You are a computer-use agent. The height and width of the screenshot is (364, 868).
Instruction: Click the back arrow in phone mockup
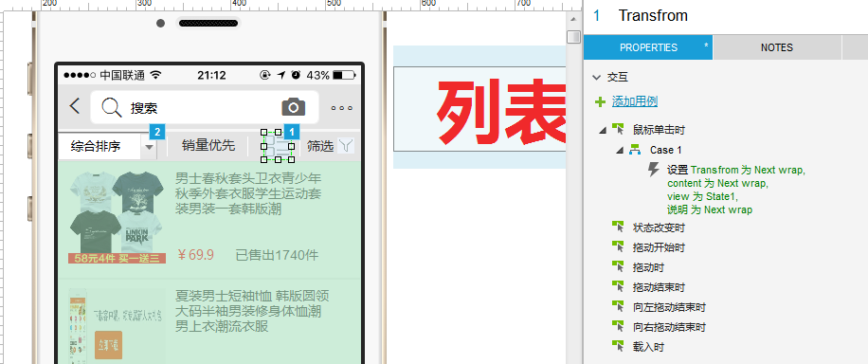75,106
